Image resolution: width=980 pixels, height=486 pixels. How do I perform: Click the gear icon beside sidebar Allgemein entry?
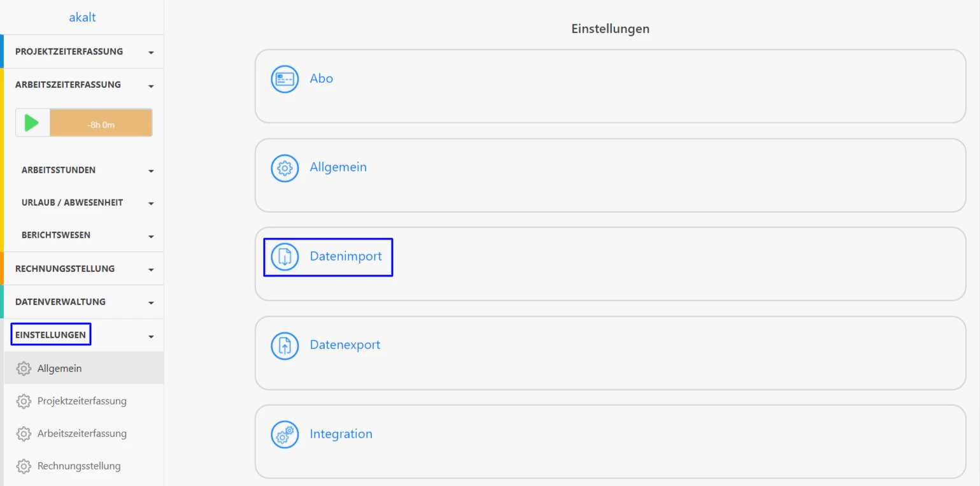[24, 368]
